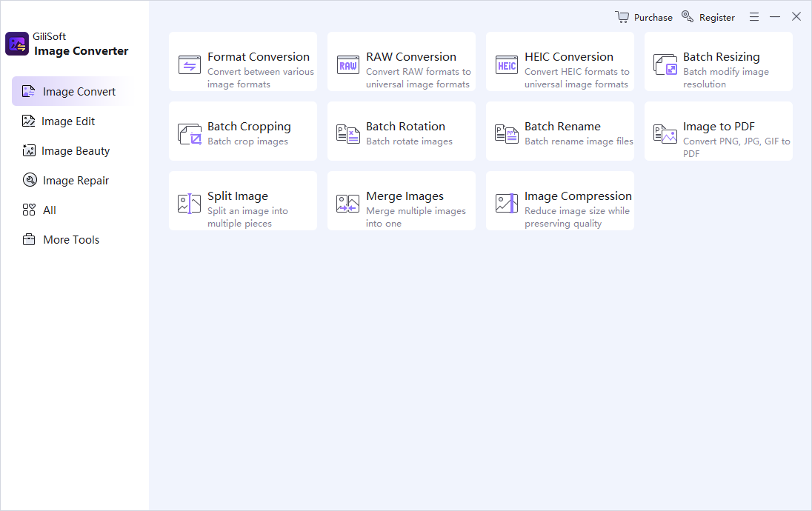Click the shopping cart Purchase icon

622,17
